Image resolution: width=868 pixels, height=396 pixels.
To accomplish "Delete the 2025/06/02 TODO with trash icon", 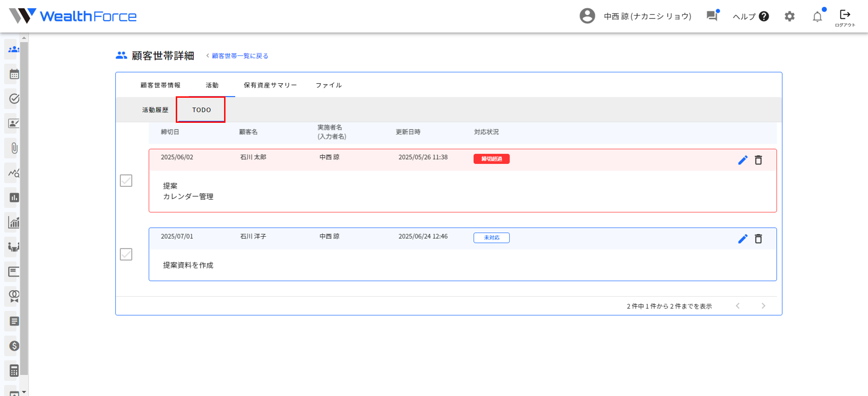I will pos(758,160).
